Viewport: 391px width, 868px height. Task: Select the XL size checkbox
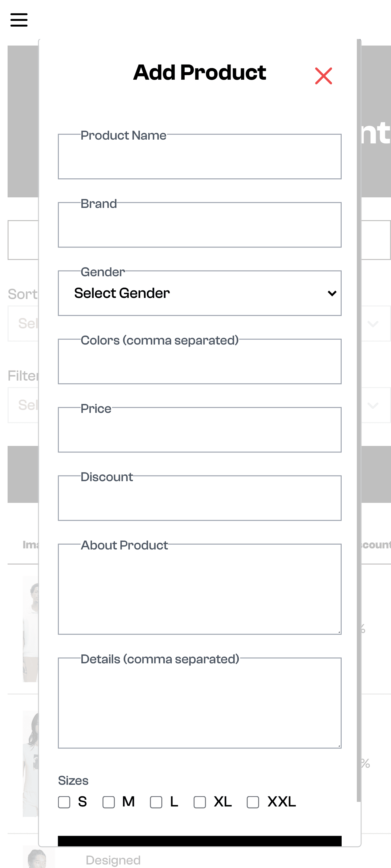point(200,802)
